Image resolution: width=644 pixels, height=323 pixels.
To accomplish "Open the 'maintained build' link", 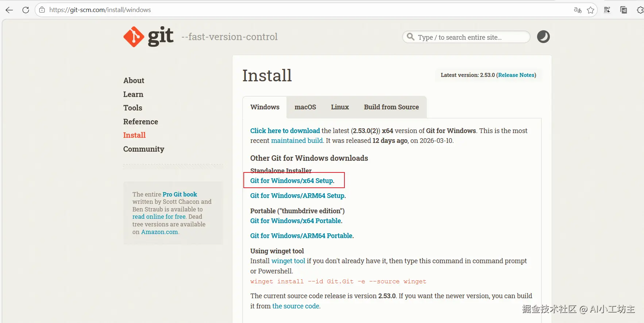I will (297, 141).
